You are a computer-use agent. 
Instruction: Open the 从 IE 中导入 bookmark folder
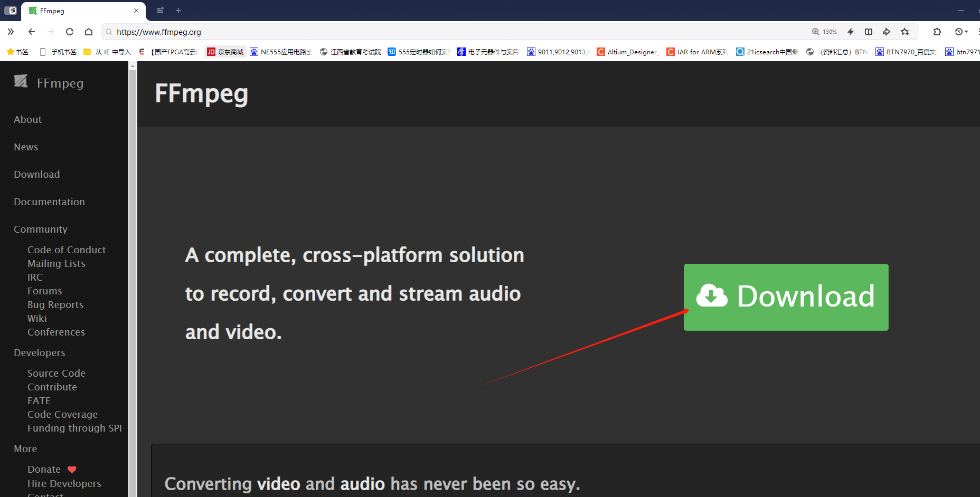point(107,52)
